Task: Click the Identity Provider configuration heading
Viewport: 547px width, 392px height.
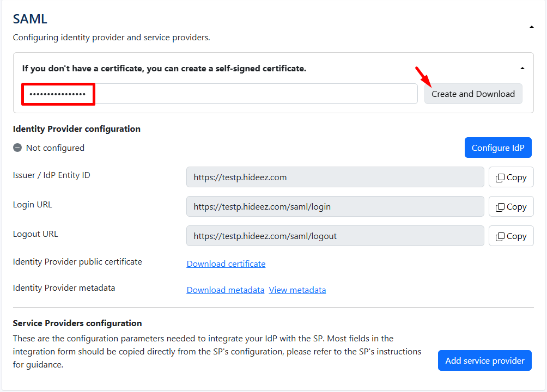Action: [x=76, y=129]
